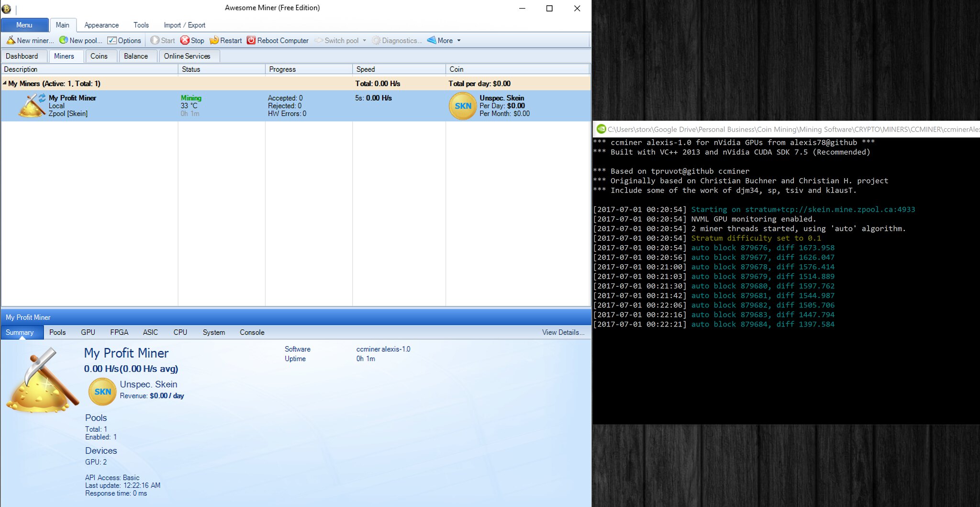Click the Start miner button
The image size is (980, 507).
163,40
